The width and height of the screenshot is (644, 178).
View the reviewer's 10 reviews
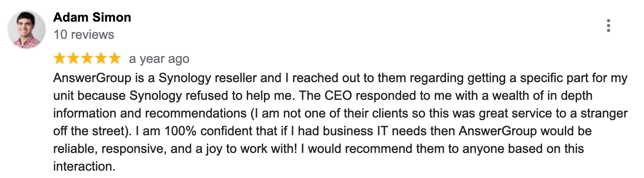pyautogui.click(x=84, y=35)
